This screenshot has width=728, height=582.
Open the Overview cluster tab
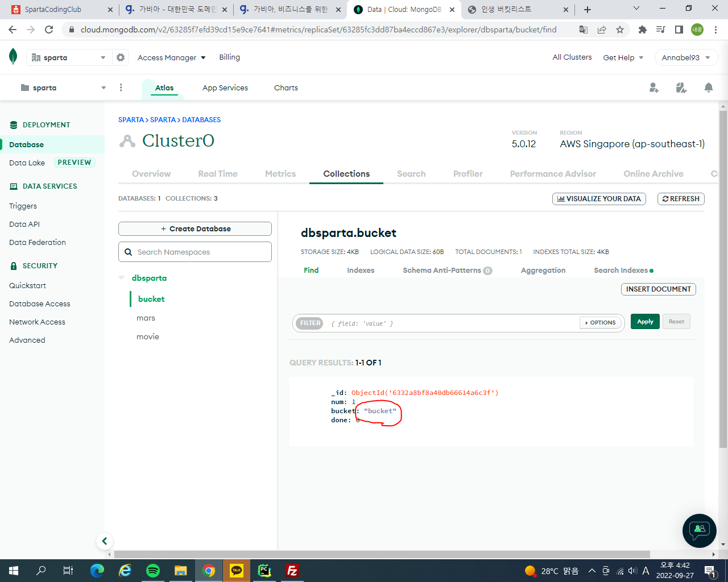(151, 174)
